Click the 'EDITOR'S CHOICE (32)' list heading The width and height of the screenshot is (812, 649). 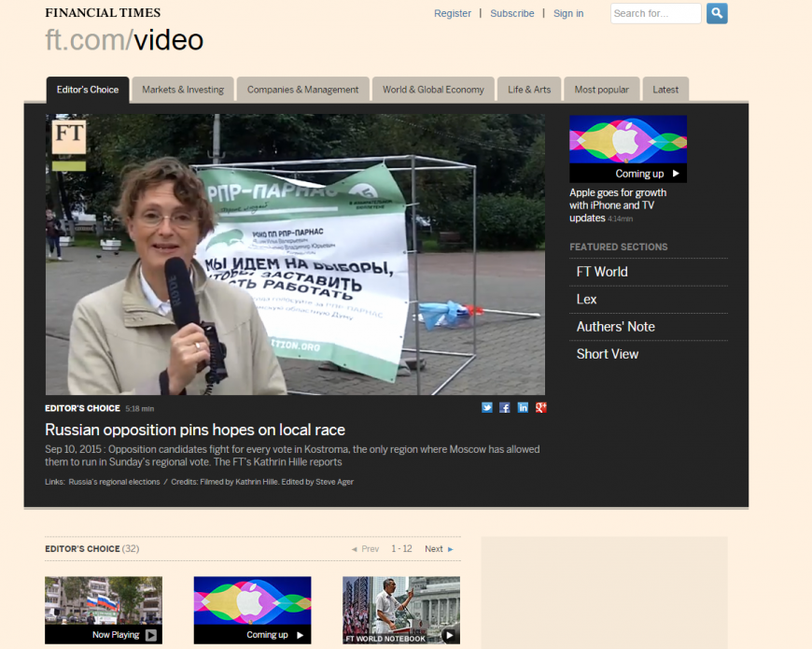click(x=92, y=548)
